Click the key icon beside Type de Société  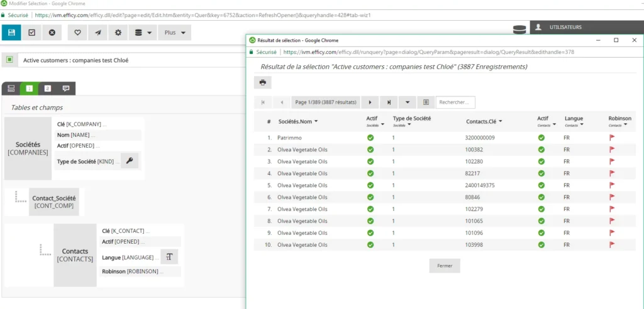[x=129, y=161]
